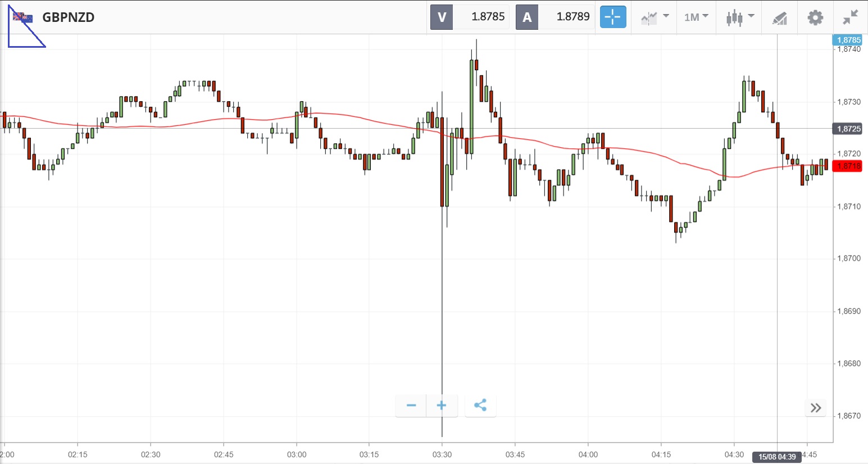Viewport: 868px width, 464px height.
Task: Zoom in with the plus button
Action: 442,406
